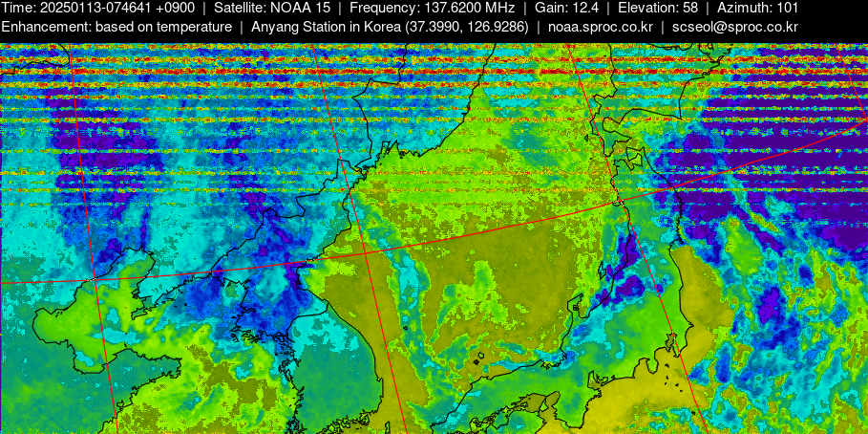The image size is (868, 434).
Task: Click the Enhancement: based on temperature text
Action: coord(116,27)
